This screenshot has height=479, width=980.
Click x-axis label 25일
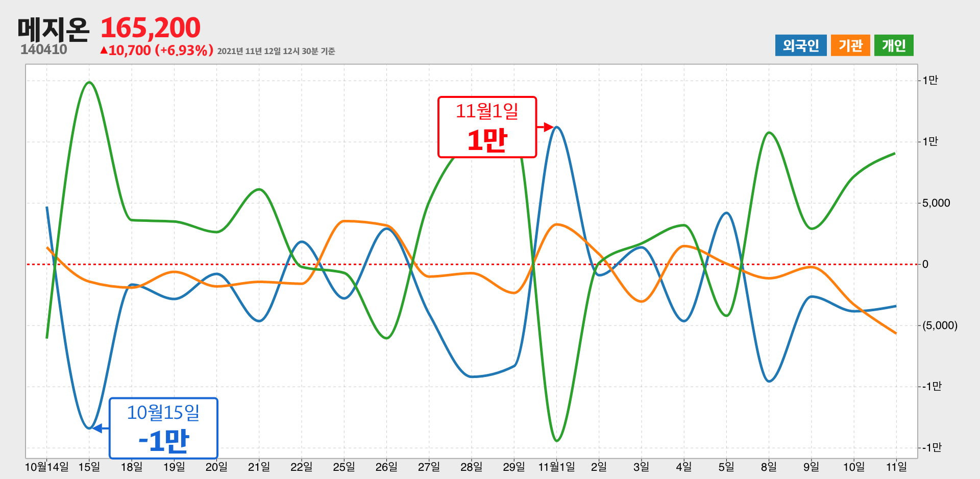(x=344, y=467)
